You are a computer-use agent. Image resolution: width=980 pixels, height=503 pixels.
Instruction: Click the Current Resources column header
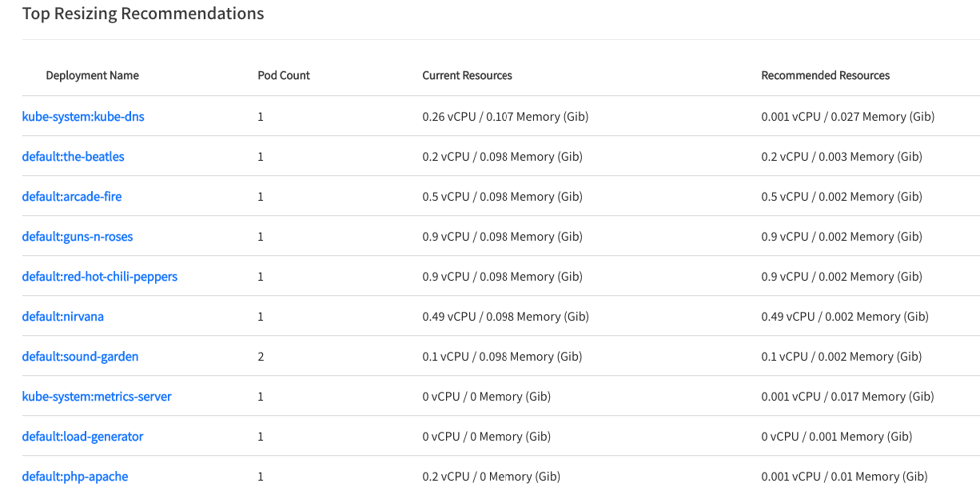467,76
